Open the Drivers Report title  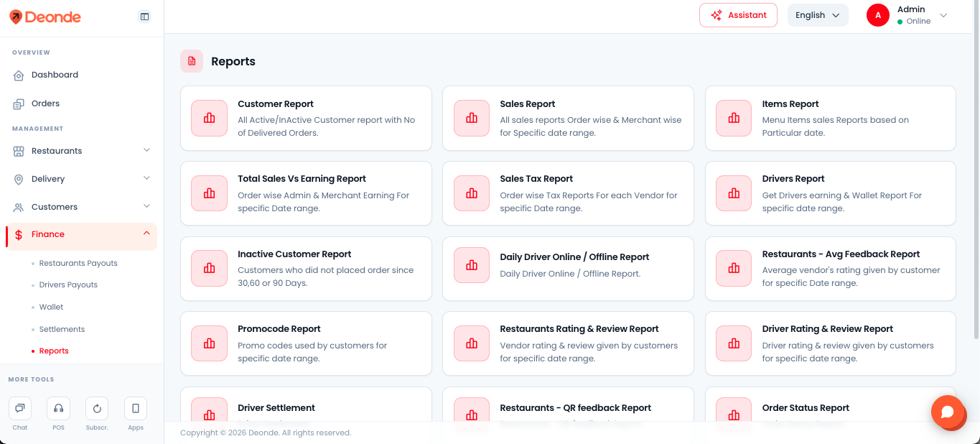(x=793, y=179)
